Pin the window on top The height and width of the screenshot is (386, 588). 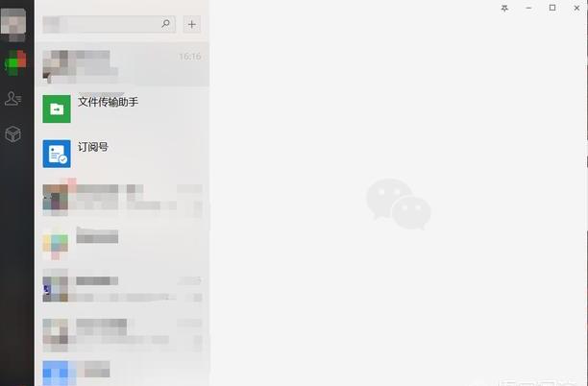504,8
